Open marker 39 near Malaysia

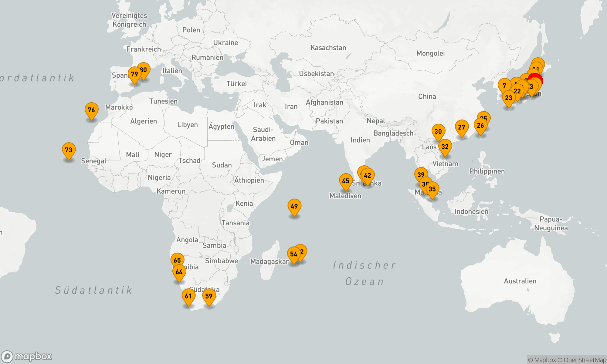click(x=421, y=175)
